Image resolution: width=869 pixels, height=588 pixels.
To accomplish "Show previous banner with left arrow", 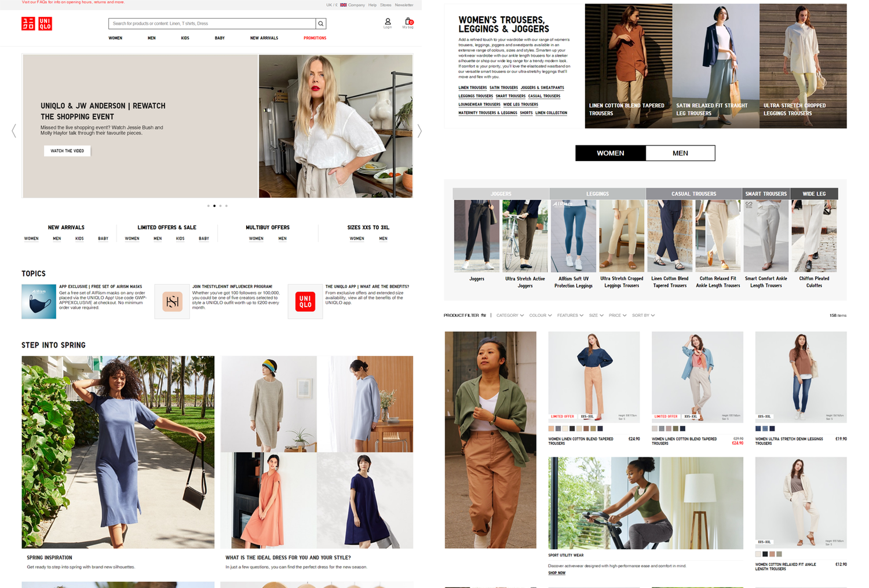I will (14, 130).
